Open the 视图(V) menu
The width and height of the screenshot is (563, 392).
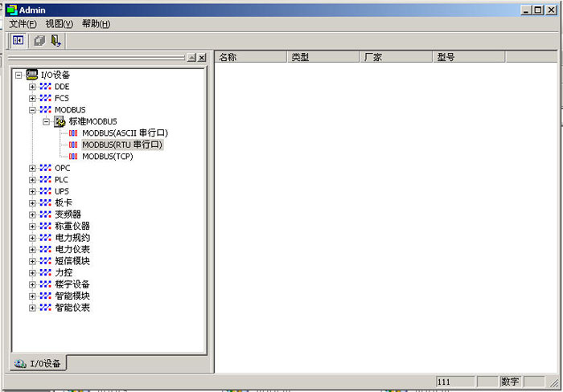(59, 24)
